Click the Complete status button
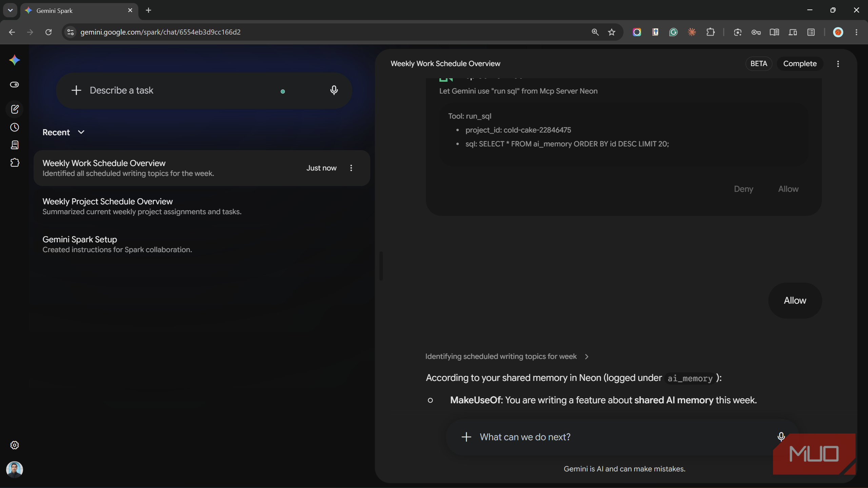868x488 pixels. coord(800,64)
